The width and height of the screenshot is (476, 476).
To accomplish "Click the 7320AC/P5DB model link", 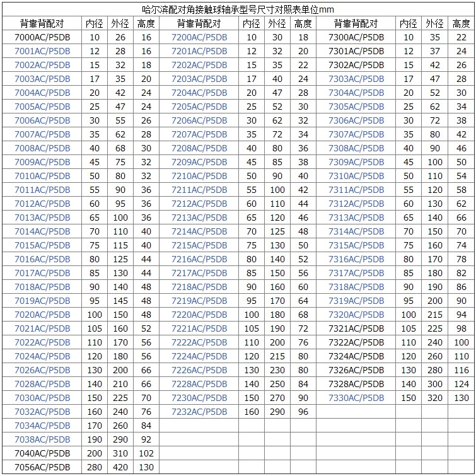I will 356,315.
